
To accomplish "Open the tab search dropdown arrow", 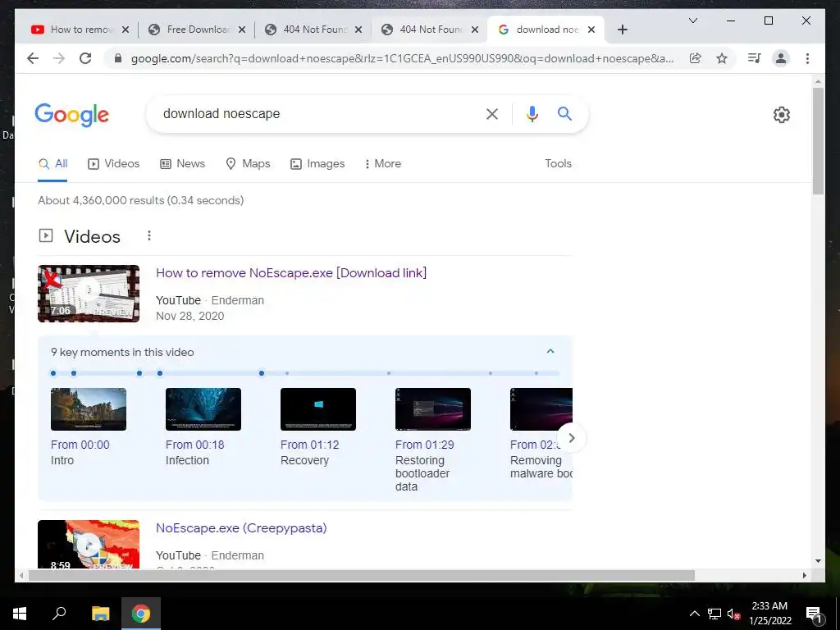I will (692, 21).
